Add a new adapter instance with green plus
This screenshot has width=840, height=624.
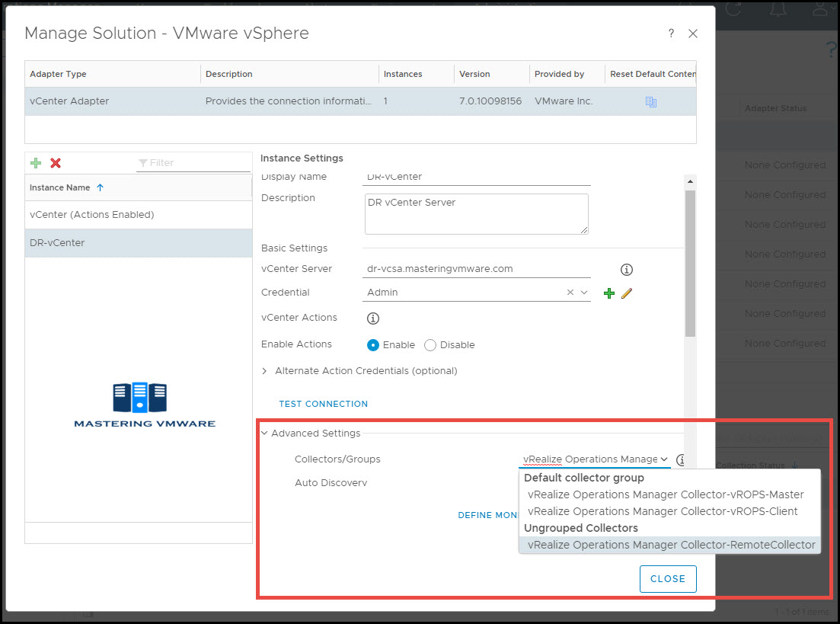[x=36, y=163]
